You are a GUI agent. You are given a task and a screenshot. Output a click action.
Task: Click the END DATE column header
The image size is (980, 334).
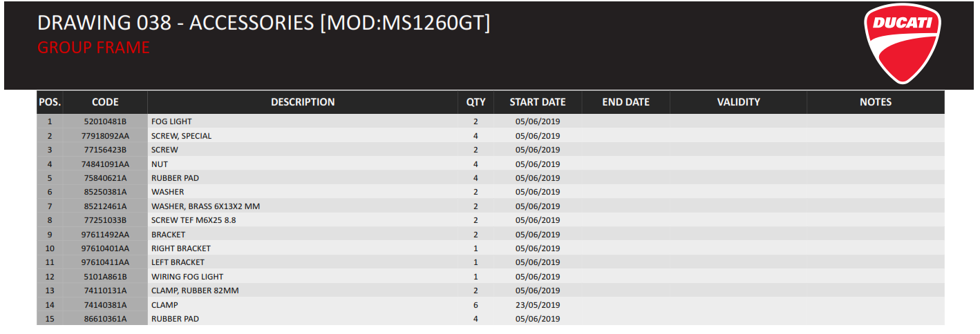click(625, 102)
